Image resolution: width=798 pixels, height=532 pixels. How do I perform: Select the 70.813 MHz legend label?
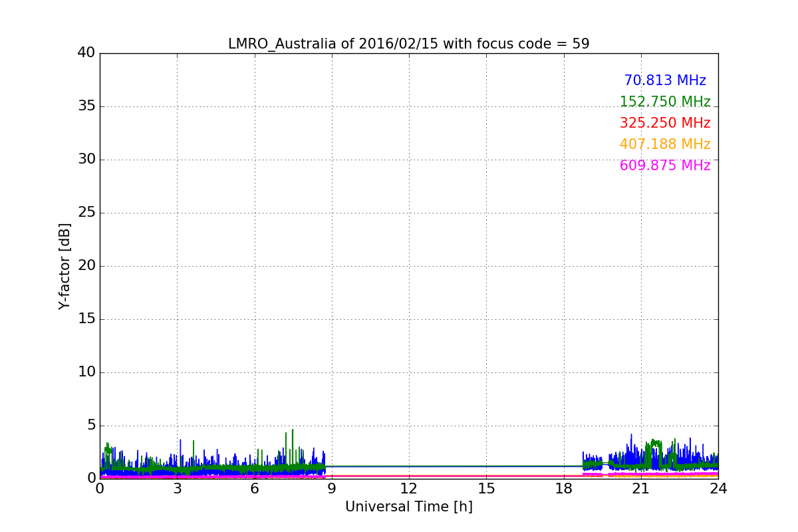point(665,80)
